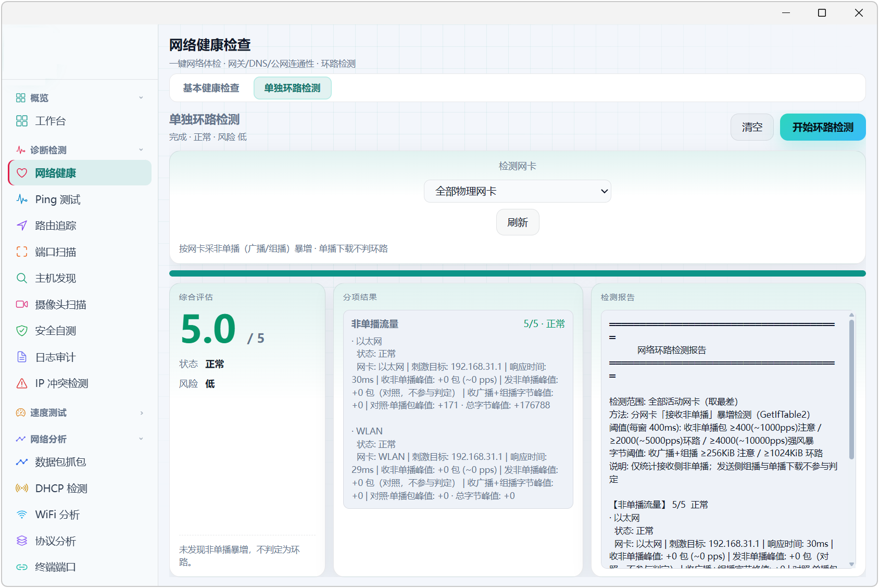Click the 刷新 button
The image size is (879, 588).
[x=517, y=222]
